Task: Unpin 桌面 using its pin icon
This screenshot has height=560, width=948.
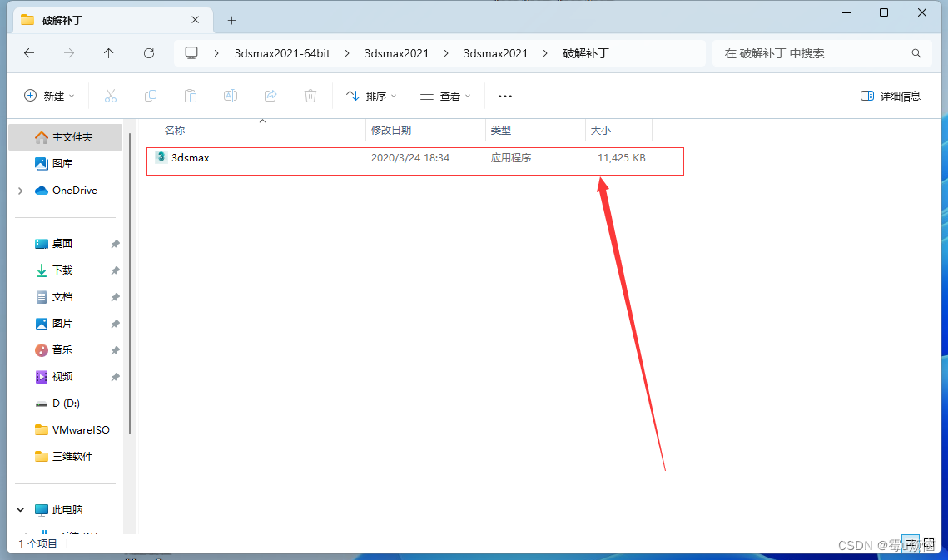Action: point(115,244)
